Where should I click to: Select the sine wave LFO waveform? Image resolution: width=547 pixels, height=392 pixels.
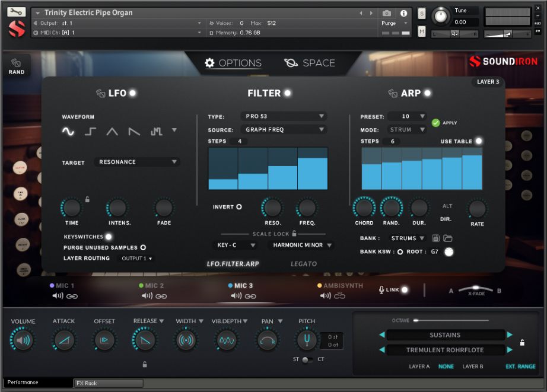[68, 132]
